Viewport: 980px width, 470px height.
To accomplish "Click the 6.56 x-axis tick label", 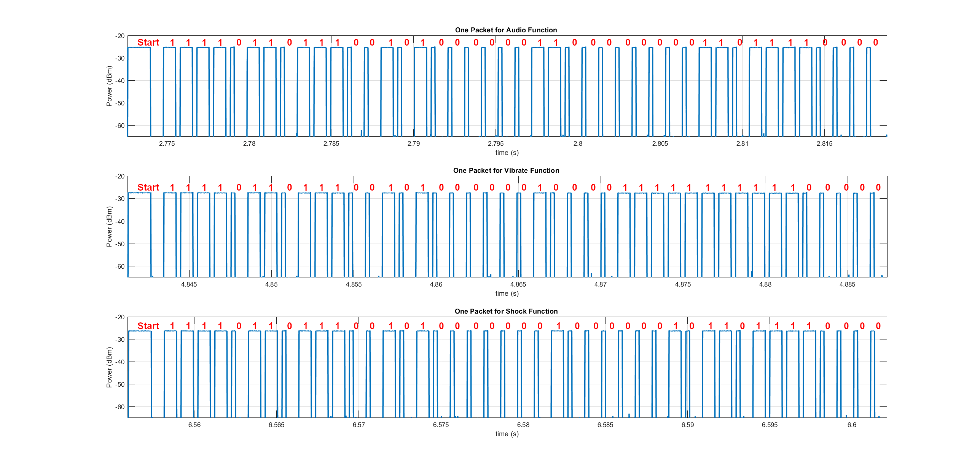I will click(x=194, y=425).
